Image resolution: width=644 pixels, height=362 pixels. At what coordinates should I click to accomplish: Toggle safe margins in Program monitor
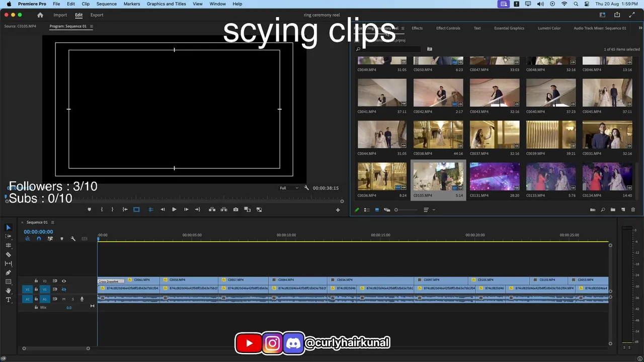point(136,210)
